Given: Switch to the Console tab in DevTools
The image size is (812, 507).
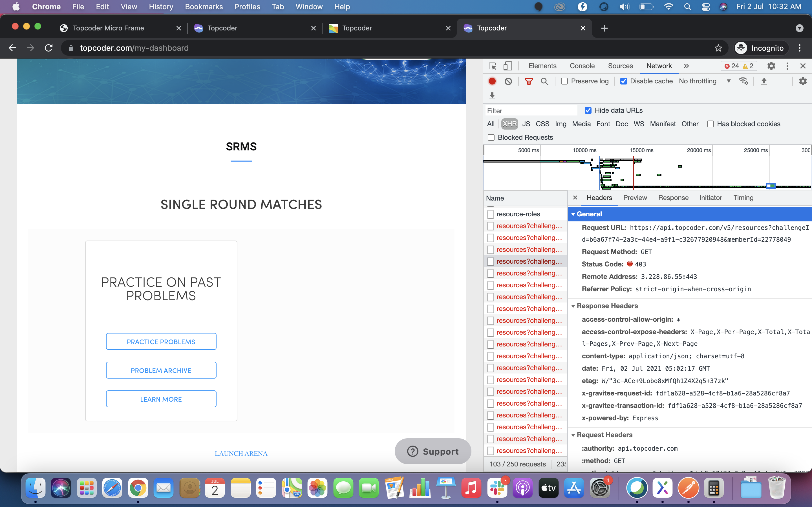Looking at the screenshot, I should tap(582, 66).
